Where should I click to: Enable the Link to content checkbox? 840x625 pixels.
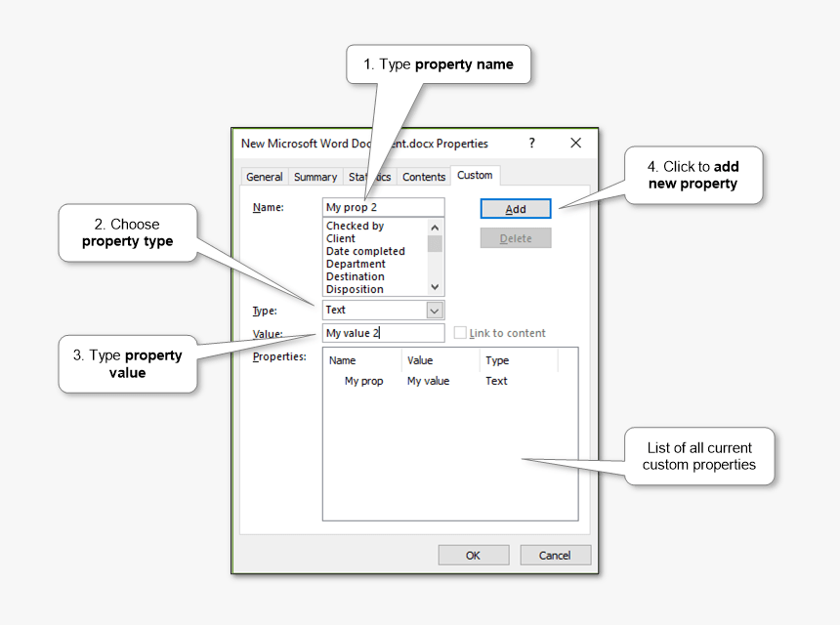[460, 332]
